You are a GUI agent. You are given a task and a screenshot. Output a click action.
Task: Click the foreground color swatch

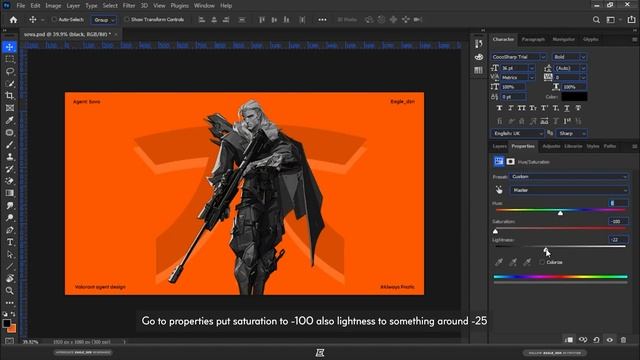[6, 324]
